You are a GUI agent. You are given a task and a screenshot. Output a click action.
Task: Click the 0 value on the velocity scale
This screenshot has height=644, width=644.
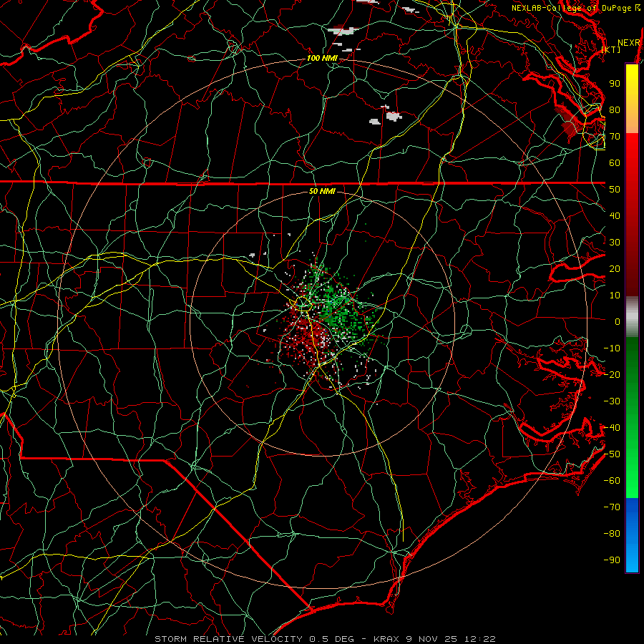(x=618, y=322)
